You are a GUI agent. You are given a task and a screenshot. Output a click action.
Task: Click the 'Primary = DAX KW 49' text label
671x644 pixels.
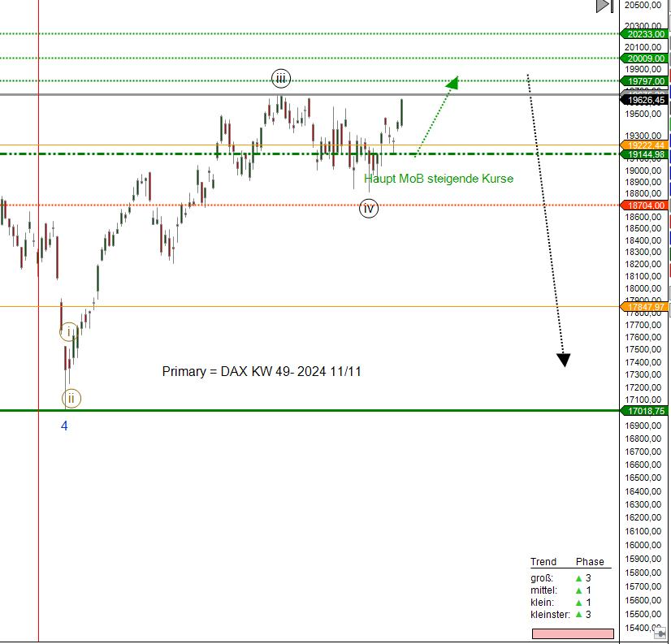pyautogui.click(x=262, y=372)
